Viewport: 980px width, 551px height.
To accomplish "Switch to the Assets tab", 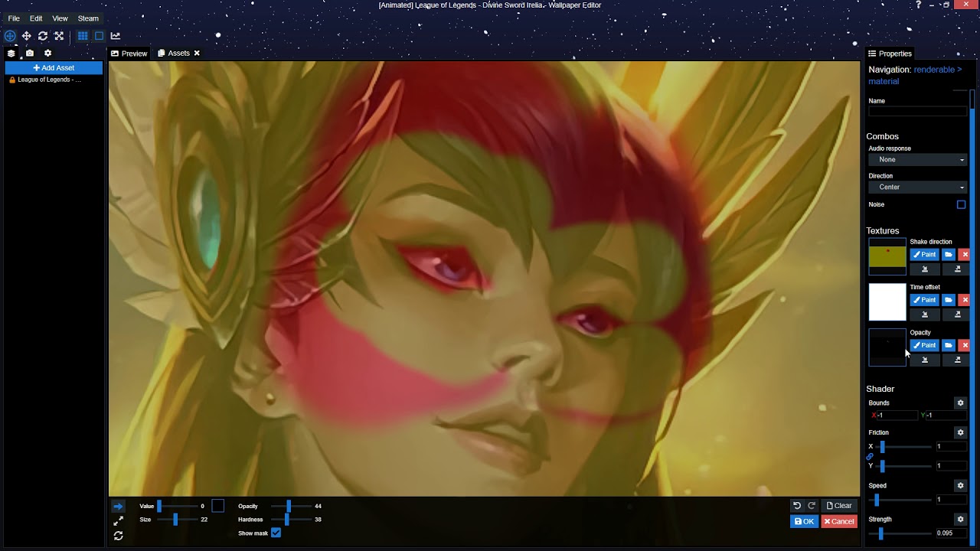I will click(x=174, y=54).
